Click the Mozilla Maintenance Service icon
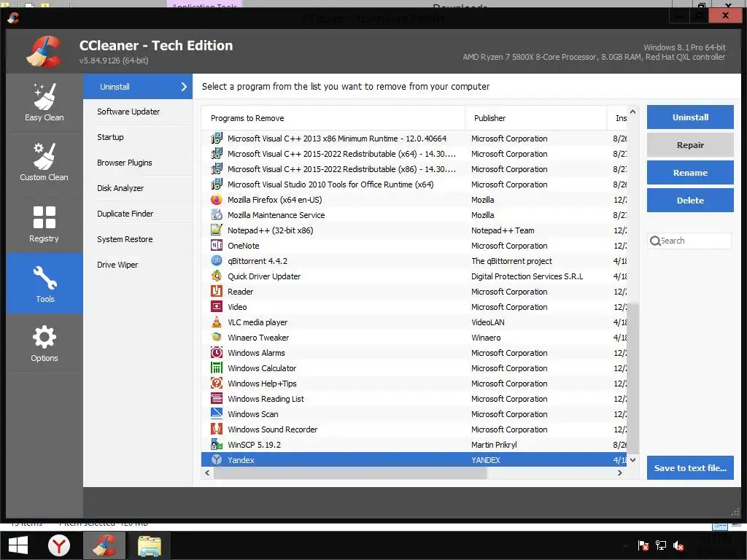The image size is (747, 560). [216, 215]
